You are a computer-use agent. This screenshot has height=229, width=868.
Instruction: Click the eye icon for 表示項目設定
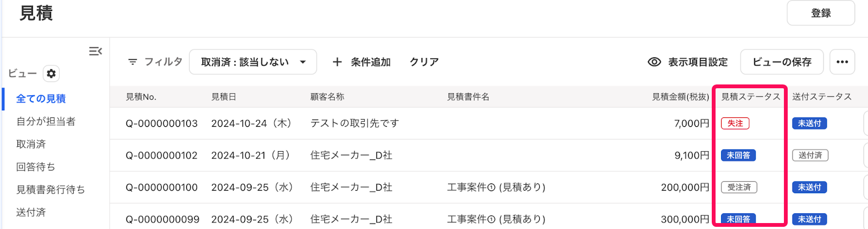click(654, 62)
